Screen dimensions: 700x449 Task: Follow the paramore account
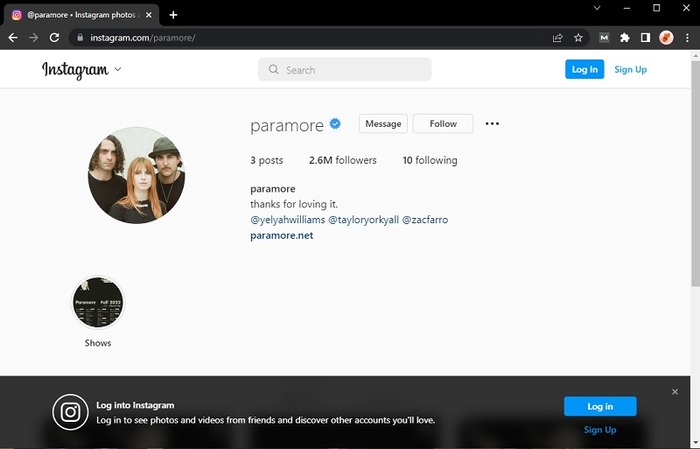pyautogui.click(x=443, y=124)
